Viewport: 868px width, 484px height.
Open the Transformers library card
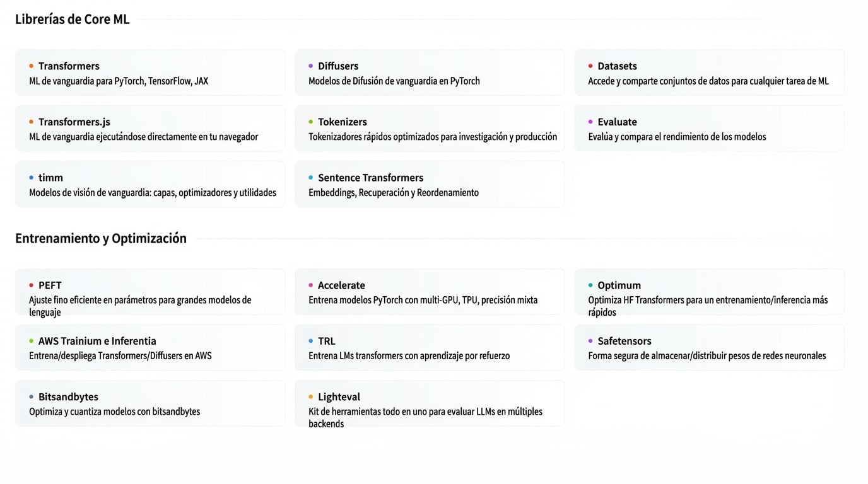[x=150, y=73]
